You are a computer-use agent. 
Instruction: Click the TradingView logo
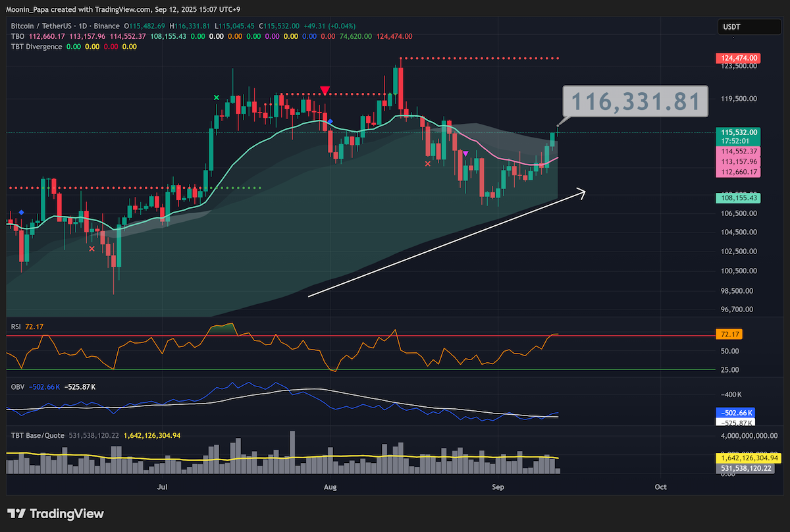[x=55, y=514]
